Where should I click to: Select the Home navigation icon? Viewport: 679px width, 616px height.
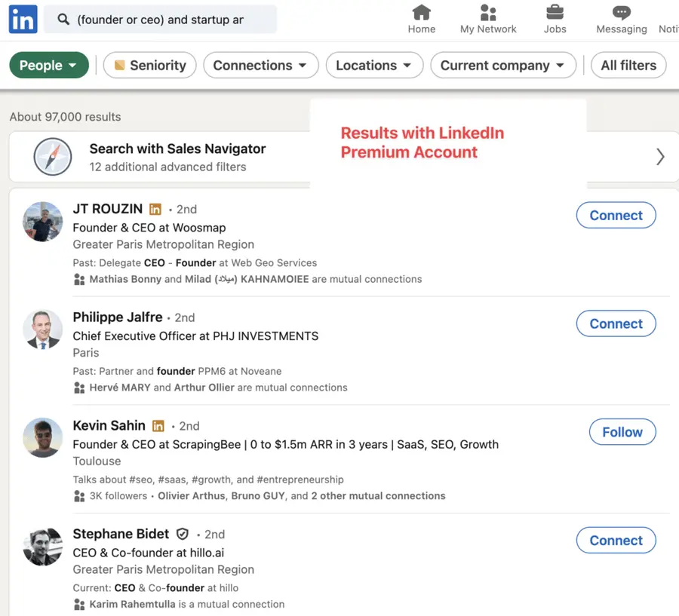click(x=421, y=14)
